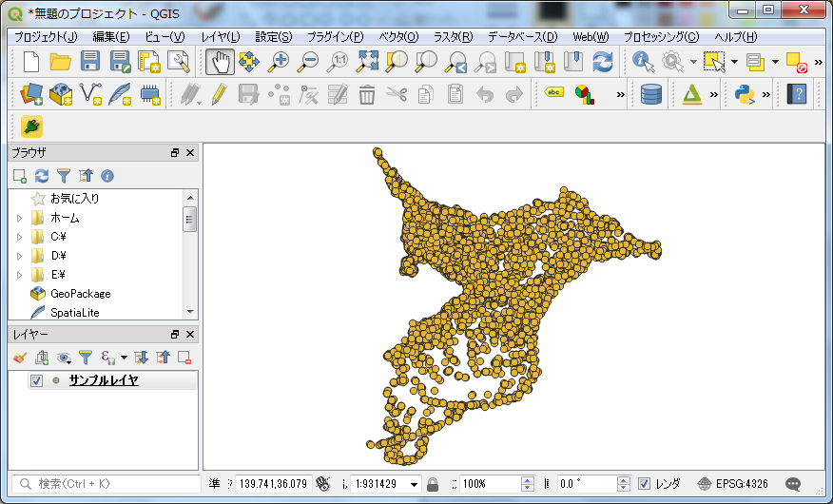Create a new project with blank page icon
The image size is (833, 504).
[31, 62]
